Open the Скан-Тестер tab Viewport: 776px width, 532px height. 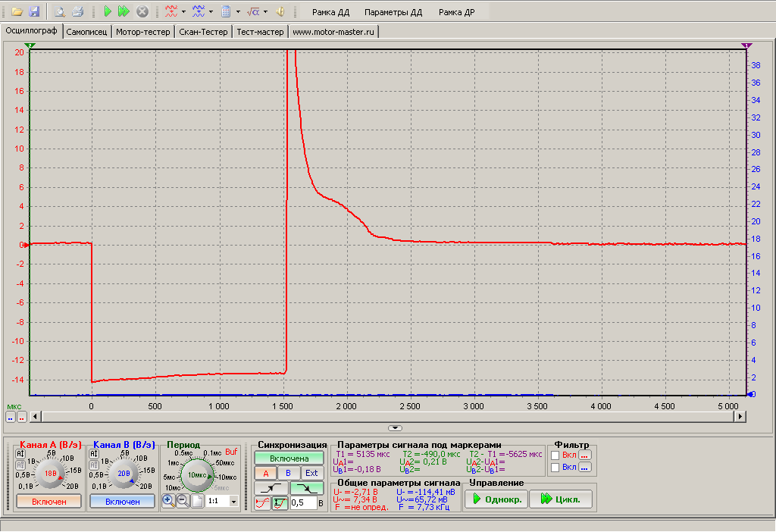point(203,32)
